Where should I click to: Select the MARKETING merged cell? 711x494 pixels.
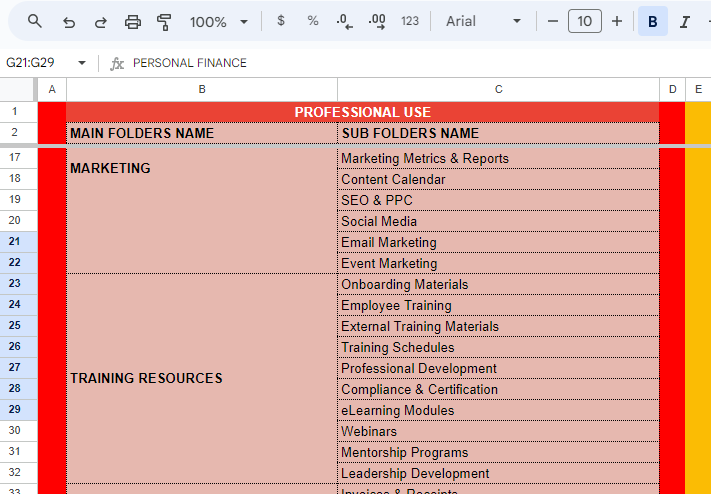click(x=202, y=210)
